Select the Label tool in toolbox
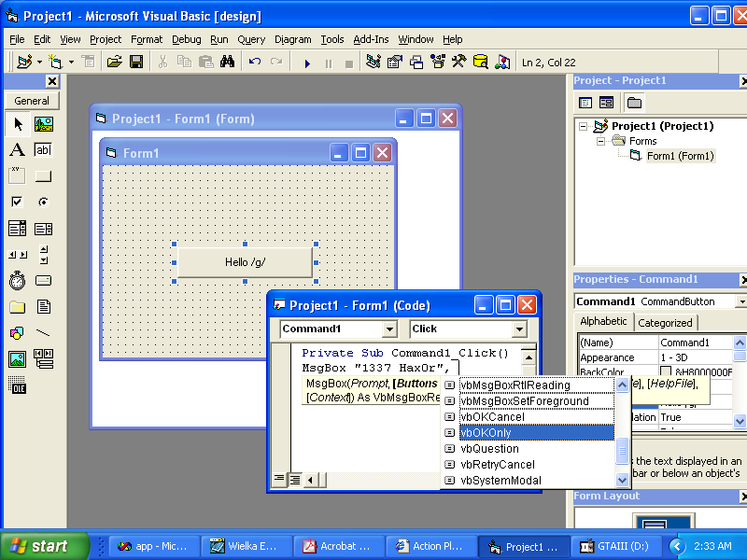Screen dimensions: 747x560 (18, 150)
